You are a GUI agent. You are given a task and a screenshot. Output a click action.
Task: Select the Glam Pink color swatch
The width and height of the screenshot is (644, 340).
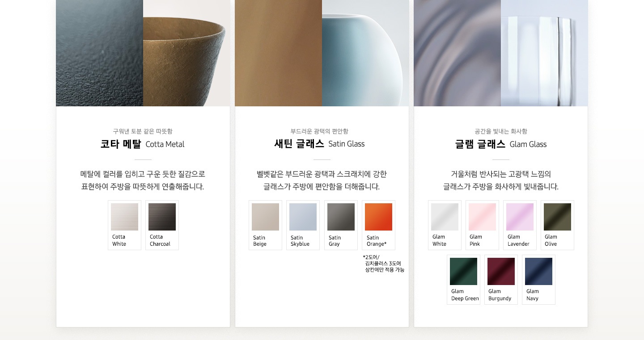tap(482, 225)
